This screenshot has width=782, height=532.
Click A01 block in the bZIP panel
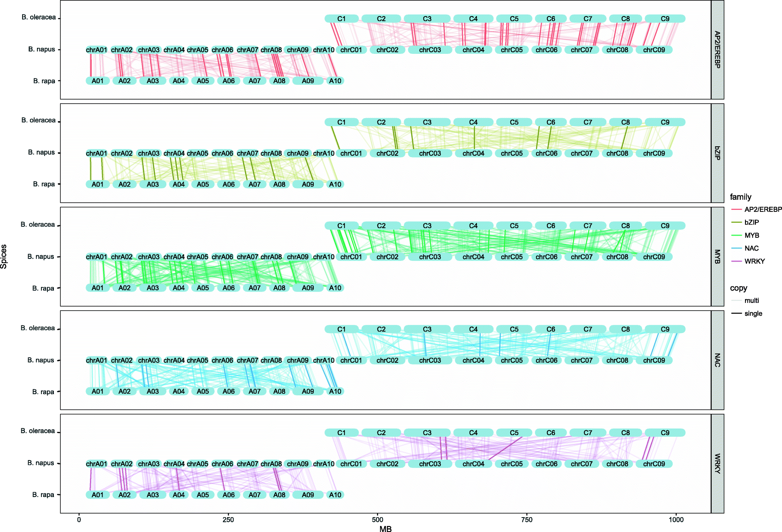point(98,184)
